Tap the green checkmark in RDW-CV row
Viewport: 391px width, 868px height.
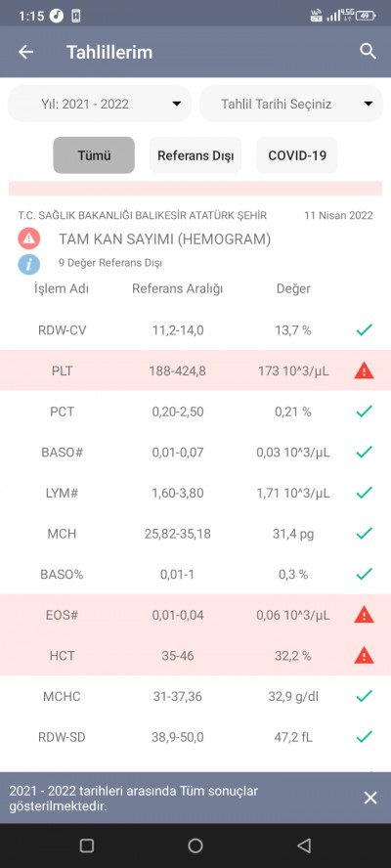[x=364, y=330]
